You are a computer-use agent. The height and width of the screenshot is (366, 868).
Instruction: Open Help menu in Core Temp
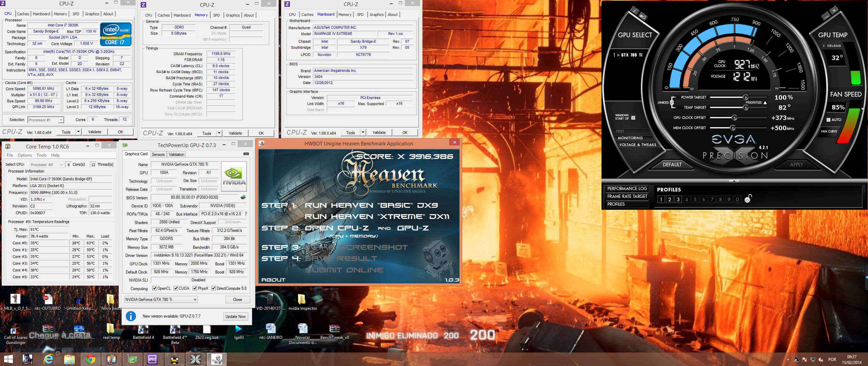(55, 155)
